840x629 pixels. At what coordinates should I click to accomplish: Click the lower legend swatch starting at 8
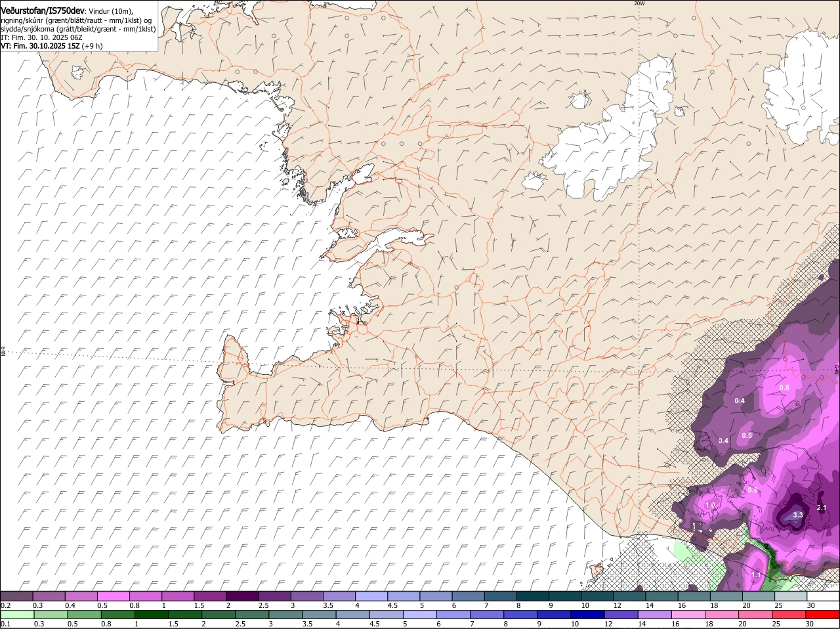(x=521, y=615)
